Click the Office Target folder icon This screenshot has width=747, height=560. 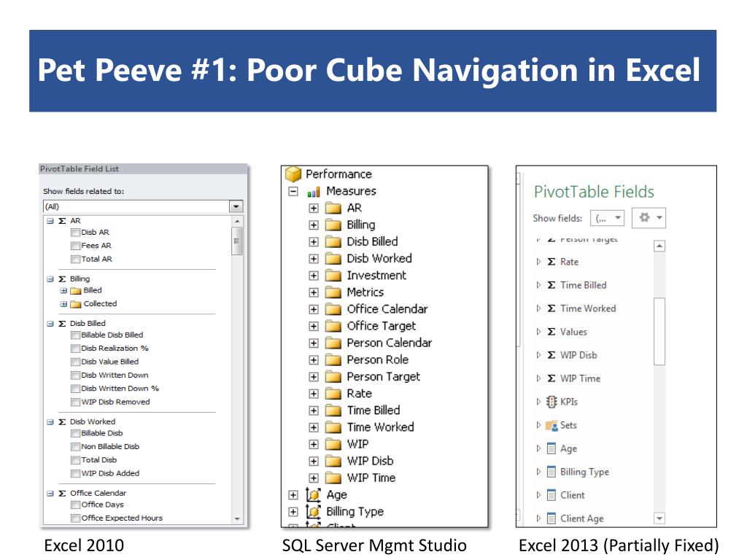coord(333,326)
